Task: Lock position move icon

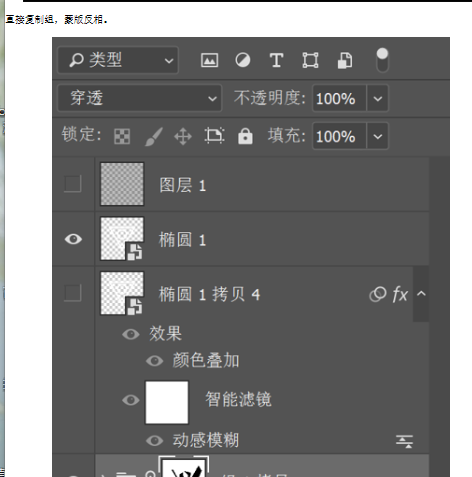Action: [x=183, y=136]
